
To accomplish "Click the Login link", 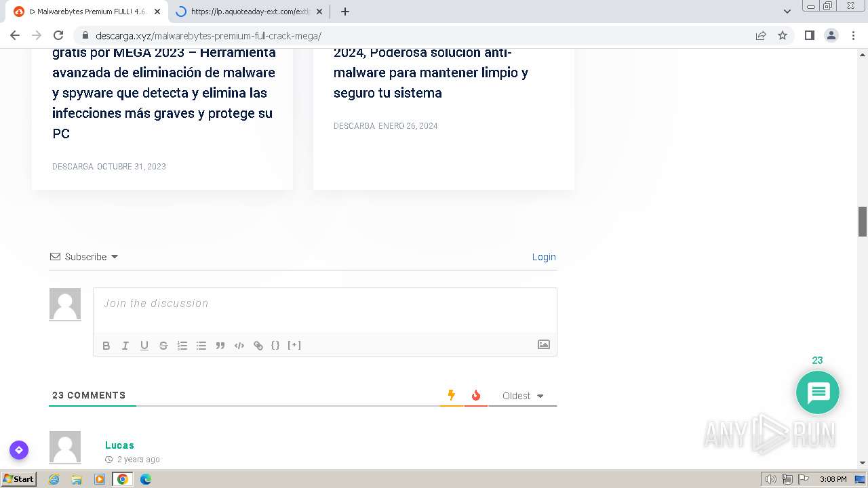I will 544,257.
